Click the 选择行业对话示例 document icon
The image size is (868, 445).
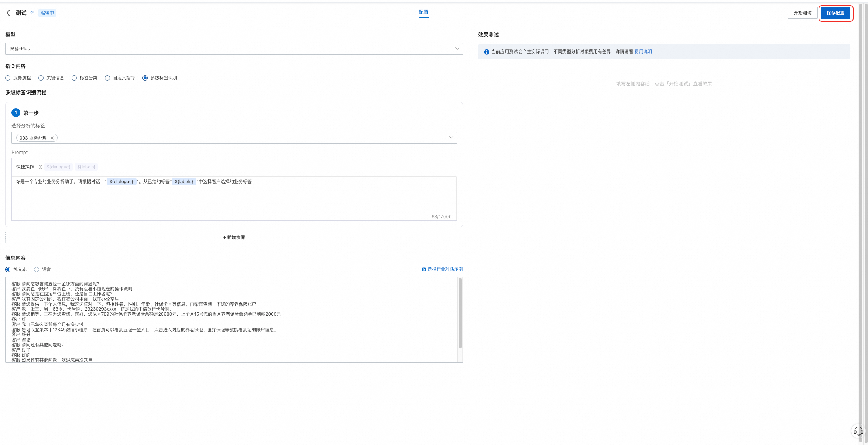tap(424, 269)
